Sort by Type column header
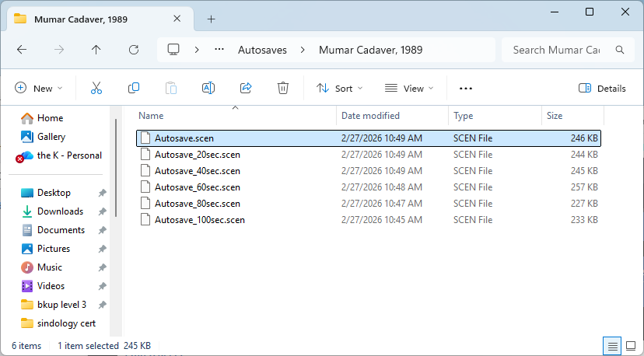 point(495,116)
